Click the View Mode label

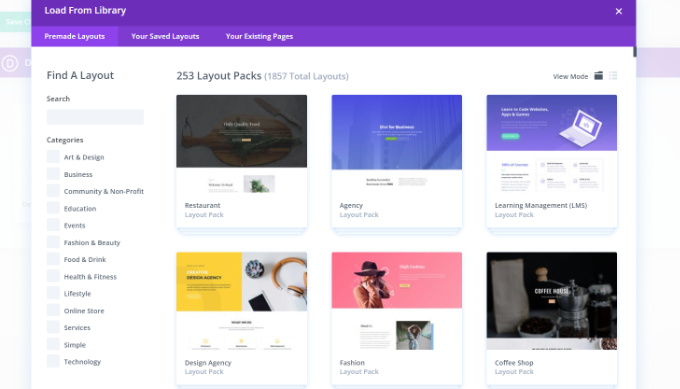point(570,76)
